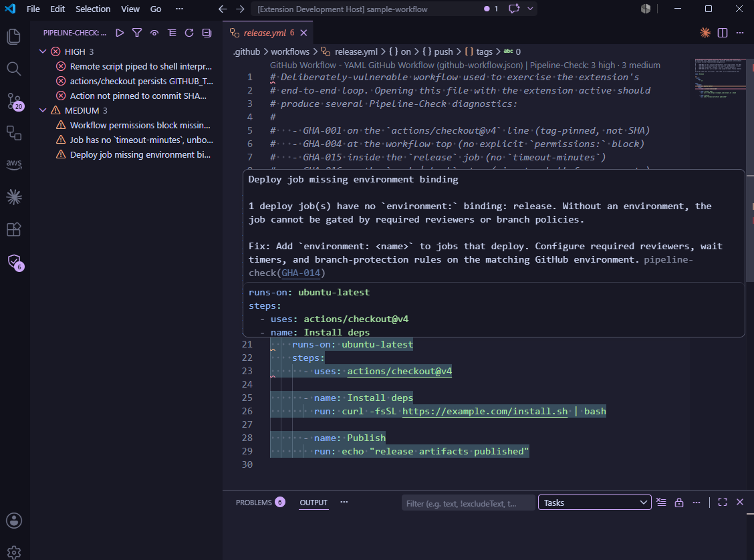Click the layout customization icon in title bar
Screen dimensions: 754x560
[x=646, y=9]
